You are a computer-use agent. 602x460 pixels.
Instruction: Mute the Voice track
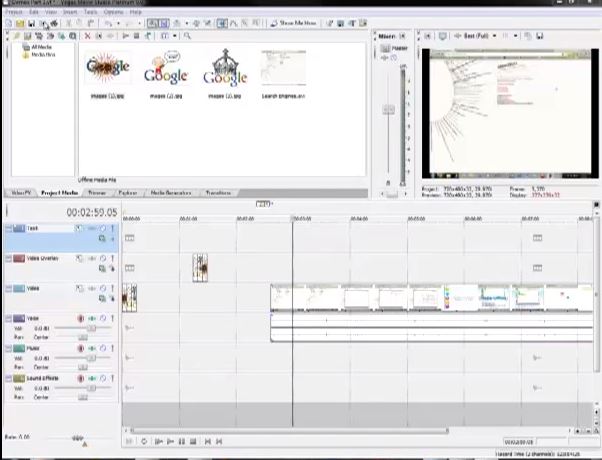coord(103,318)
